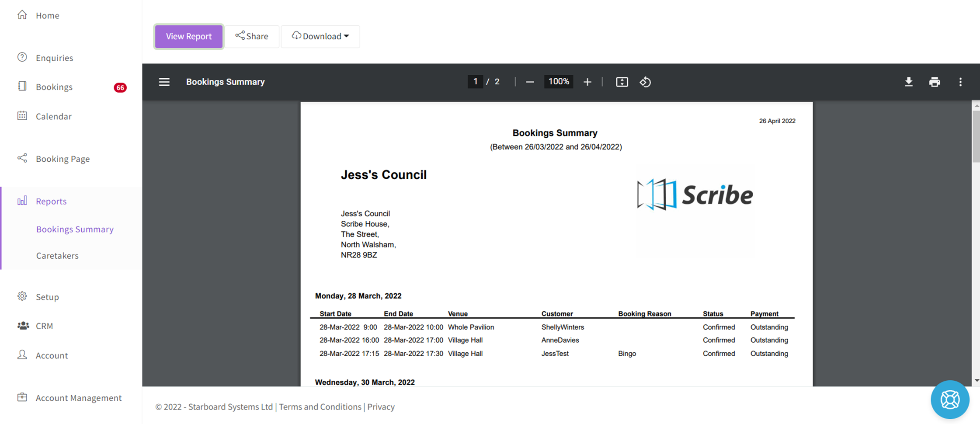The width and height of the screenshot is (980, 424).
Task: Click the Payment column header
Action: pyautogui.click(x=764, y=314)
